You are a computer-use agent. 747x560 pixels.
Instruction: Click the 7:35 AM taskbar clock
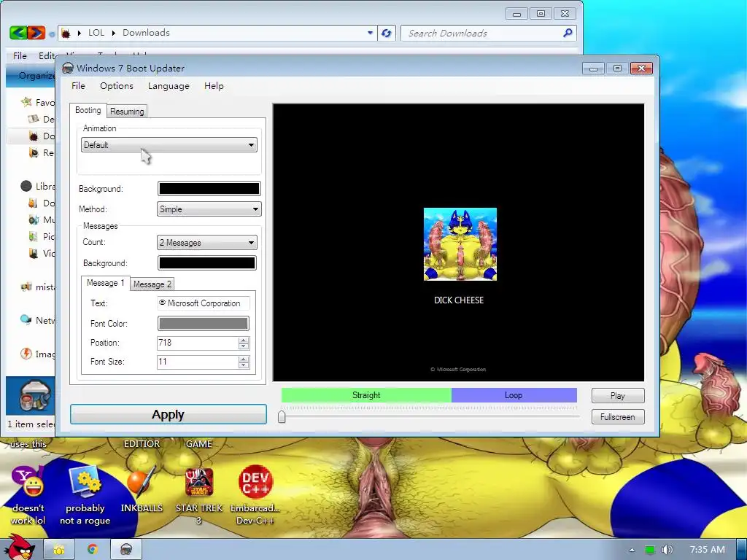708,550
